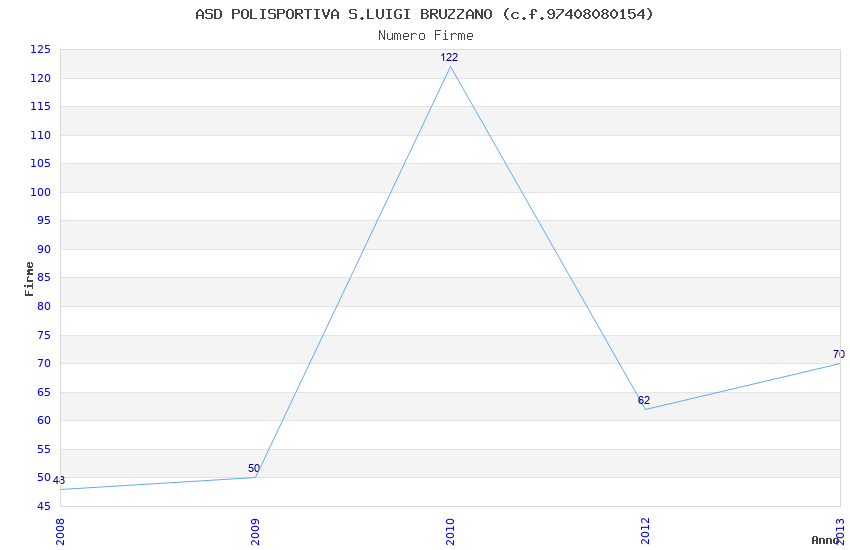Click the y-axis value 100

pyautogui.click(x=40, y=192)
